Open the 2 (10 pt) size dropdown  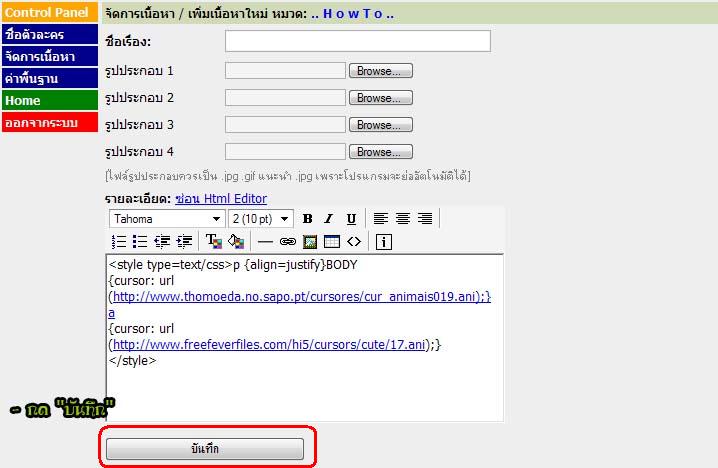[261, 219]
